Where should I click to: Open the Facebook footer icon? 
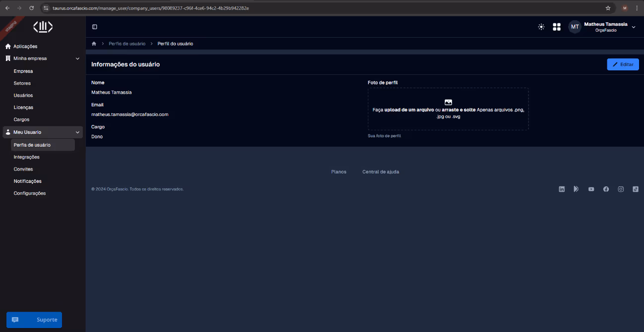tap(606, 189)
